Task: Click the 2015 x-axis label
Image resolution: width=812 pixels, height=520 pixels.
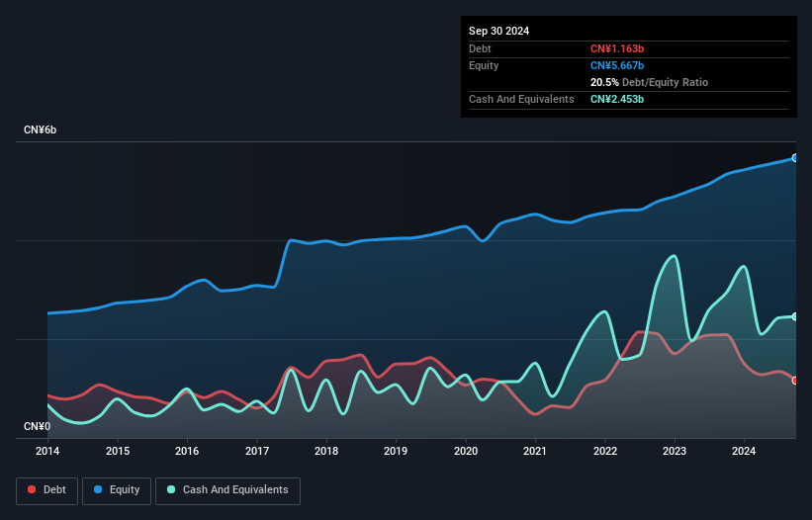Action: 118,451
